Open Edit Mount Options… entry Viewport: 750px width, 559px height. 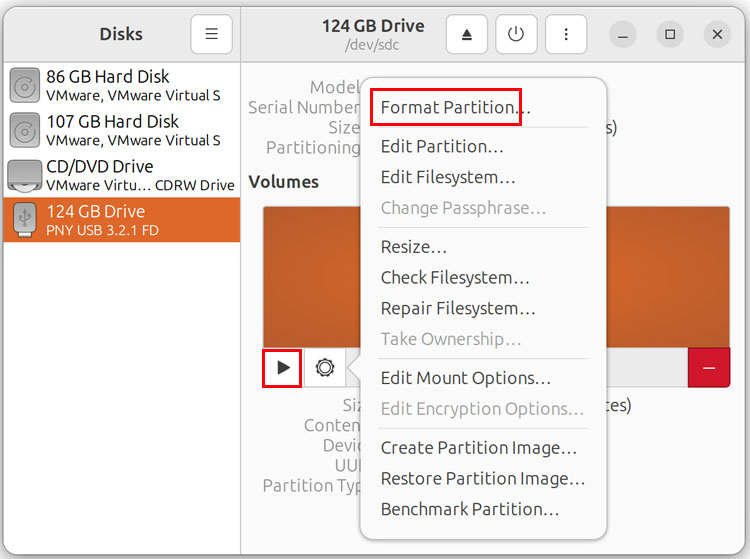pyautogui.click(x=465, y=378)
